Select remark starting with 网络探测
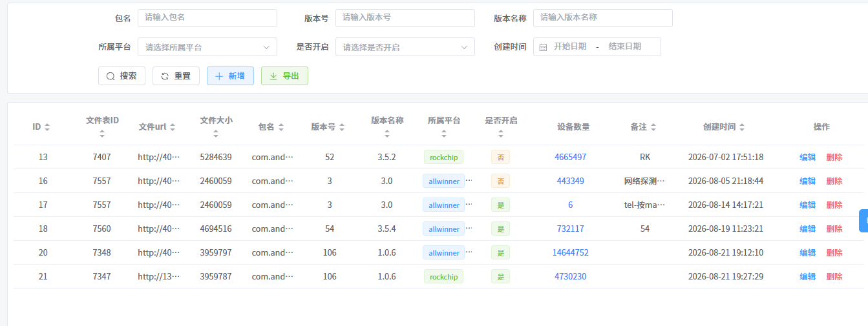 644,181
